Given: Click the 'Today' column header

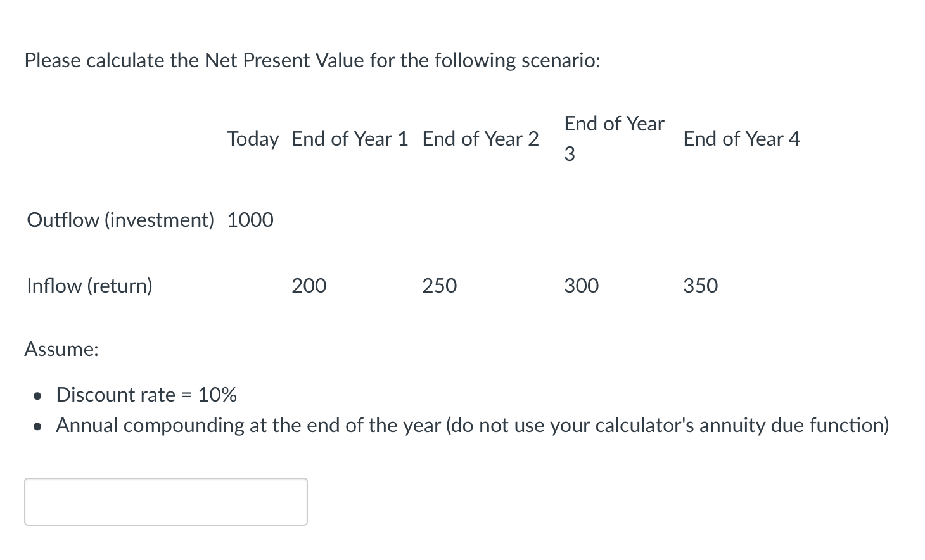Looking at the screenshot, I should 253,139.
